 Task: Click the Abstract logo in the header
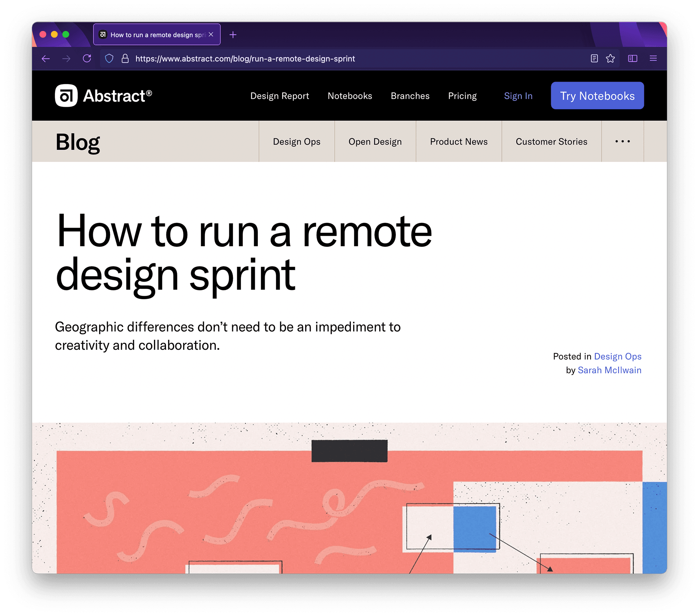[x=103, y=96]
